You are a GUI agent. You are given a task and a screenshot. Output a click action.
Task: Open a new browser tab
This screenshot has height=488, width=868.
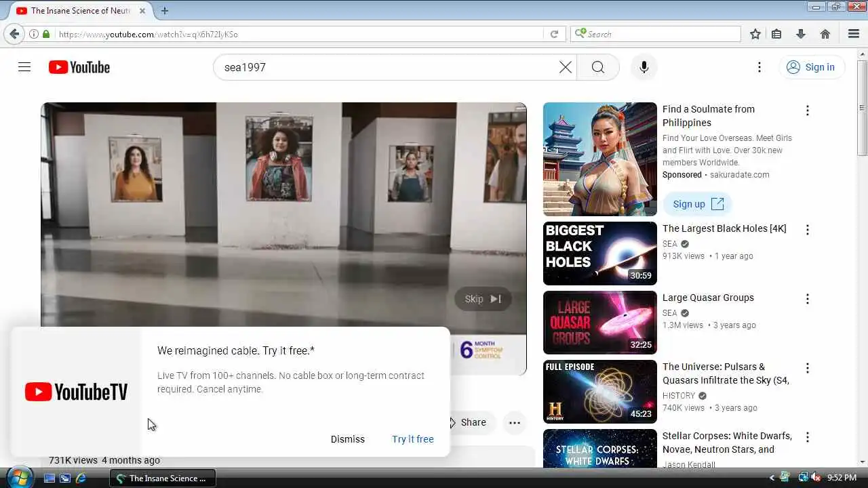[165, 11]
